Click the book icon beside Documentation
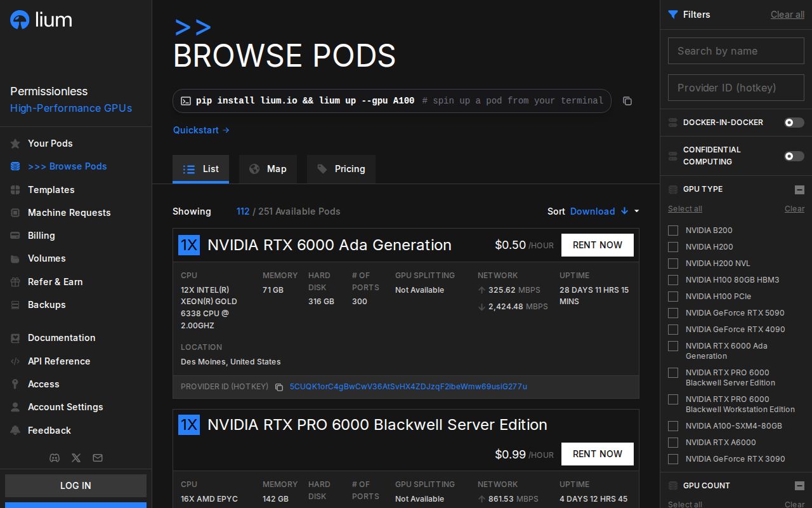The image size is (812, 508). click(x=15, y=338)
